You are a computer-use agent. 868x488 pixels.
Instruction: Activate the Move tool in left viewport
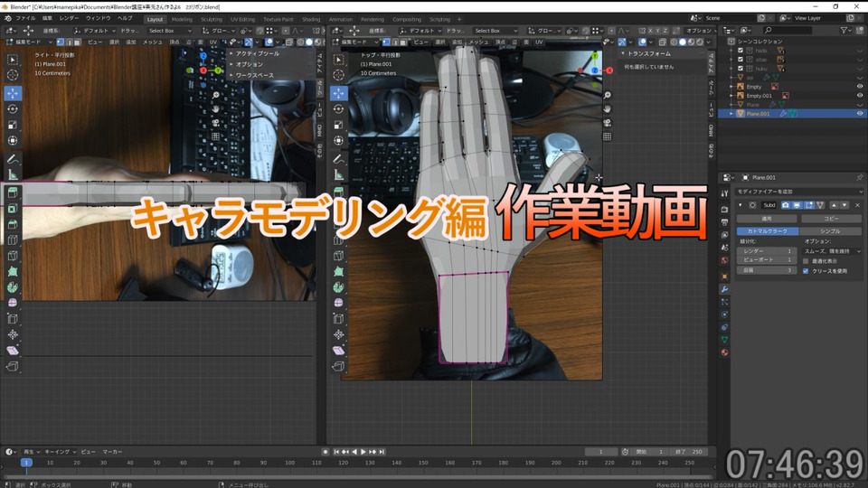(13, 93)
